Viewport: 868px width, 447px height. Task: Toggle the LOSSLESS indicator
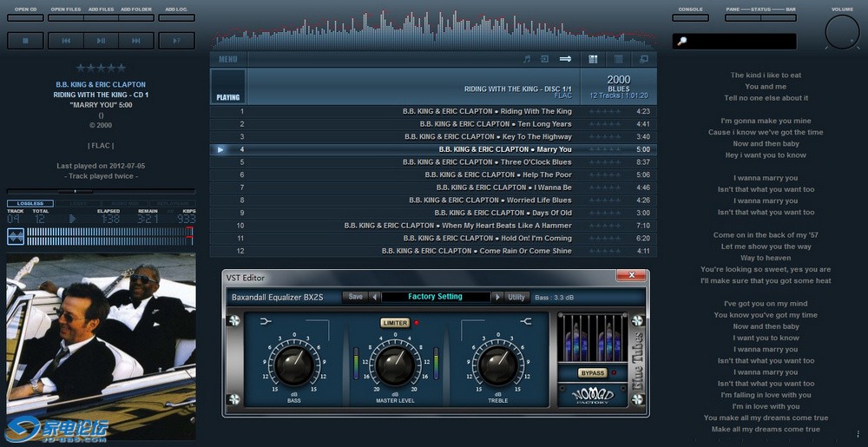tap(30, 204)
